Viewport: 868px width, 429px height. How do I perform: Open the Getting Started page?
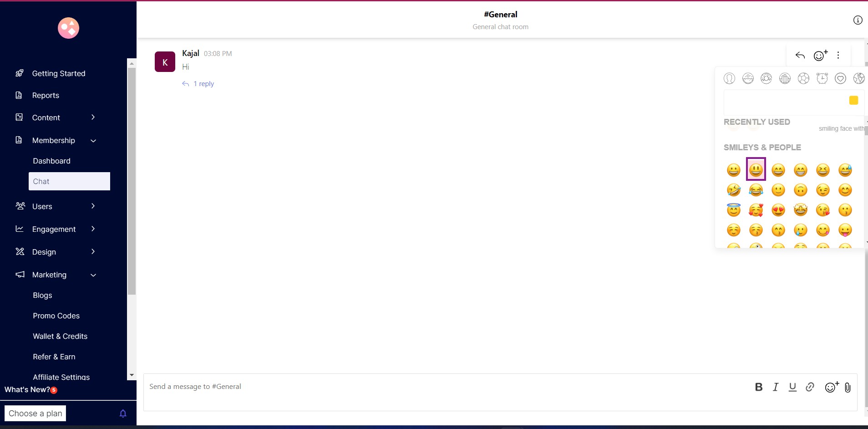pos(59,73)
